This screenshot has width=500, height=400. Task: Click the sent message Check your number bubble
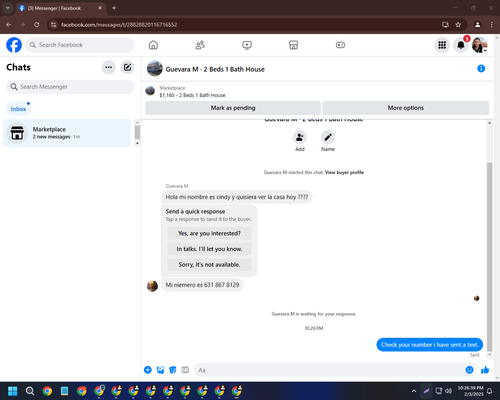pos(430,345)
